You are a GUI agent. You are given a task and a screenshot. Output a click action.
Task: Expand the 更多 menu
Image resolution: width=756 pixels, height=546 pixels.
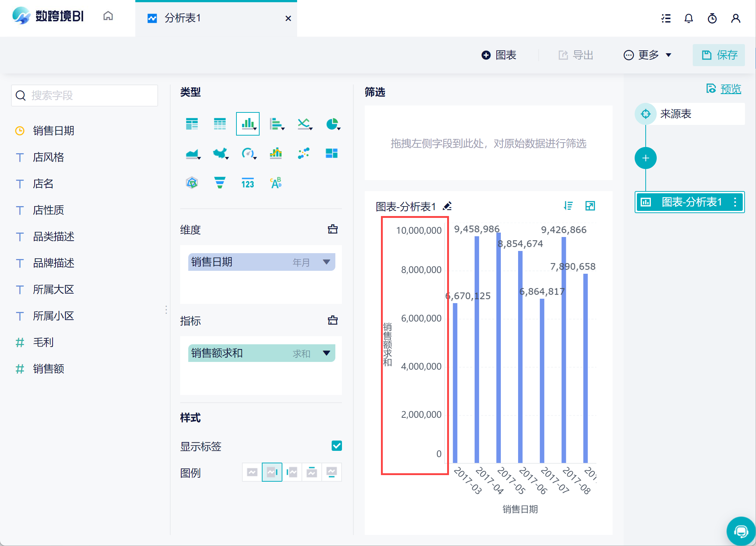coord(647,55)
